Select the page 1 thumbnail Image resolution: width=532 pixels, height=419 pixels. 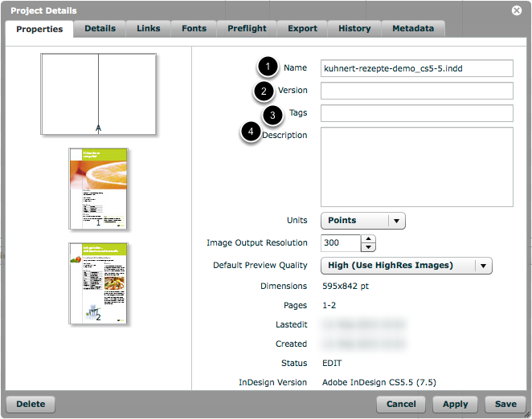98,189
